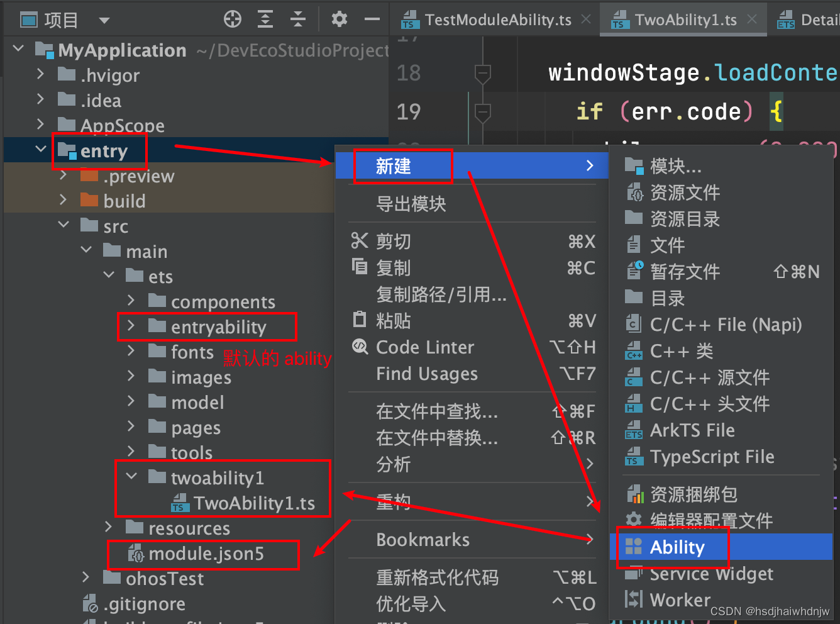Collapse the entry folder in the tree

[41, 150]
